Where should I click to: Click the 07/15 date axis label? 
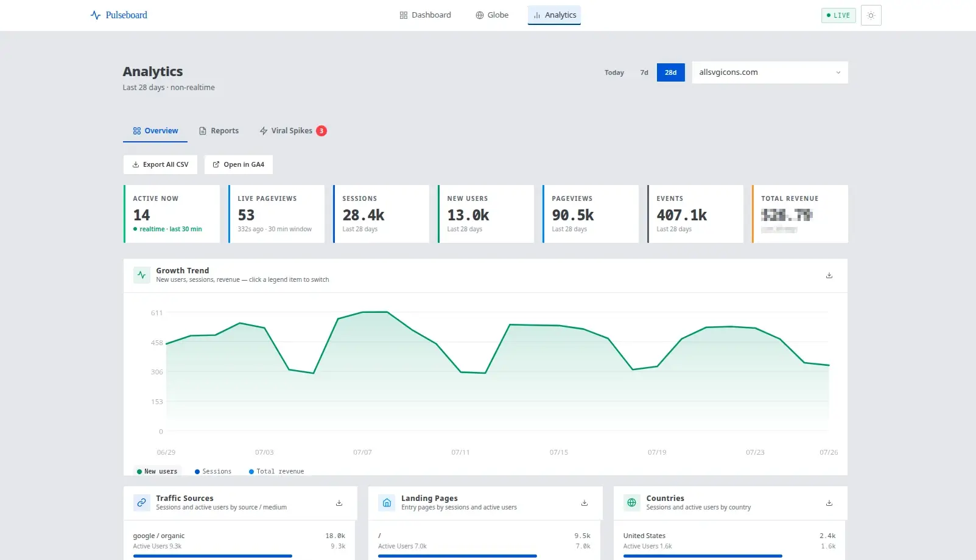pyautogui.click(x=558, y=452)
